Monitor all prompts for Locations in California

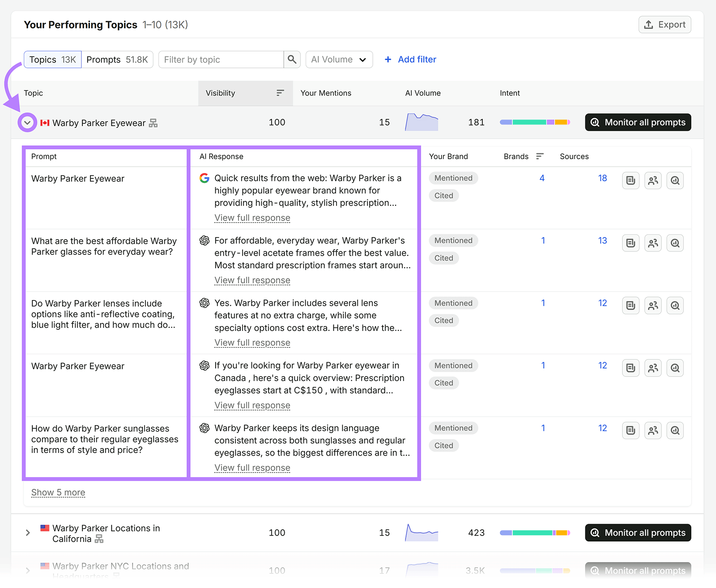(638, 533)
